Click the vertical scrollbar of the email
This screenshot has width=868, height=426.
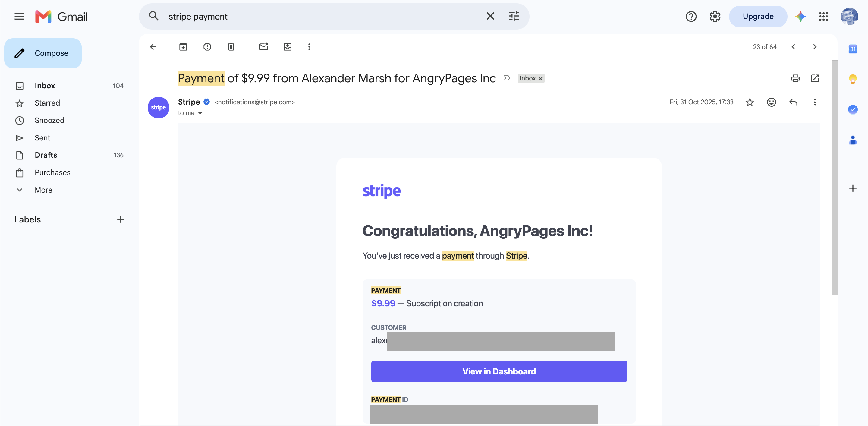click(834, 178)
